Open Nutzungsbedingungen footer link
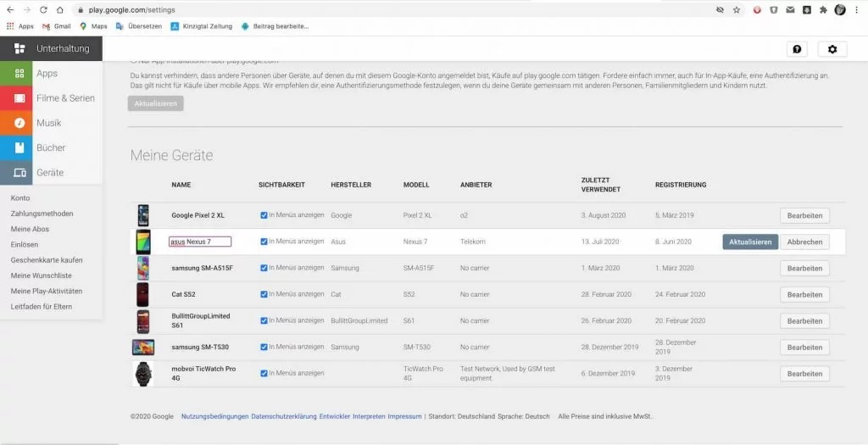868x445 pixels. tap(214, 416)
